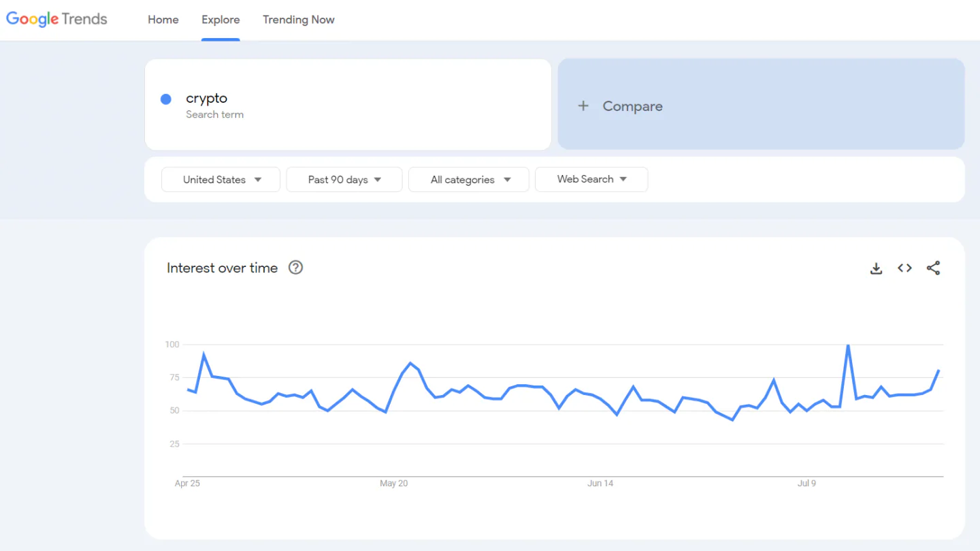Open help for Interest over time
The width and height of the screenshot is (980, 551).
[295, 268]
